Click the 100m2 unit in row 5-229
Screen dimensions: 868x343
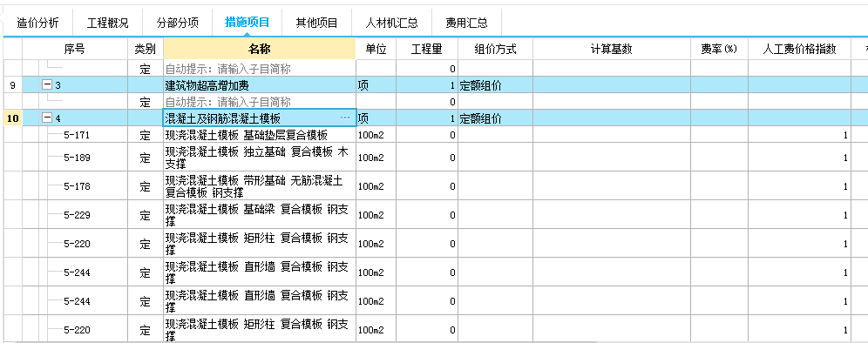(371, 215)
